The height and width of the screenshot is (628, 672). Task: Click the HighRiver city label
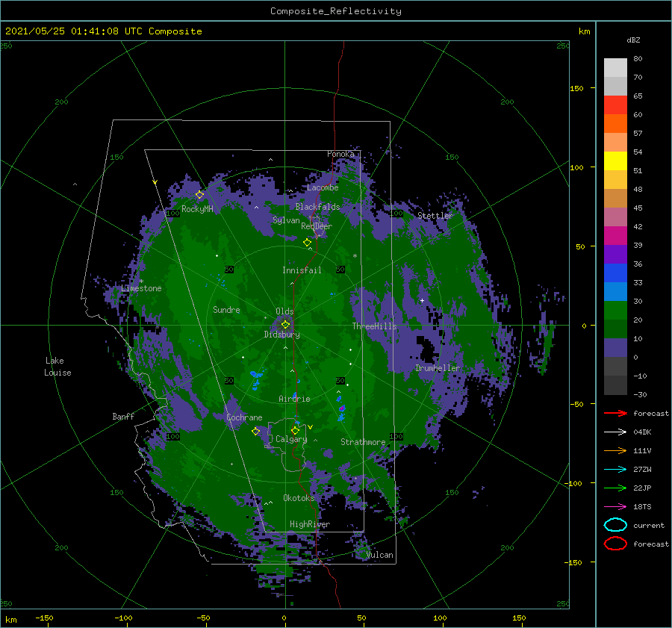(x=310, y=524)
